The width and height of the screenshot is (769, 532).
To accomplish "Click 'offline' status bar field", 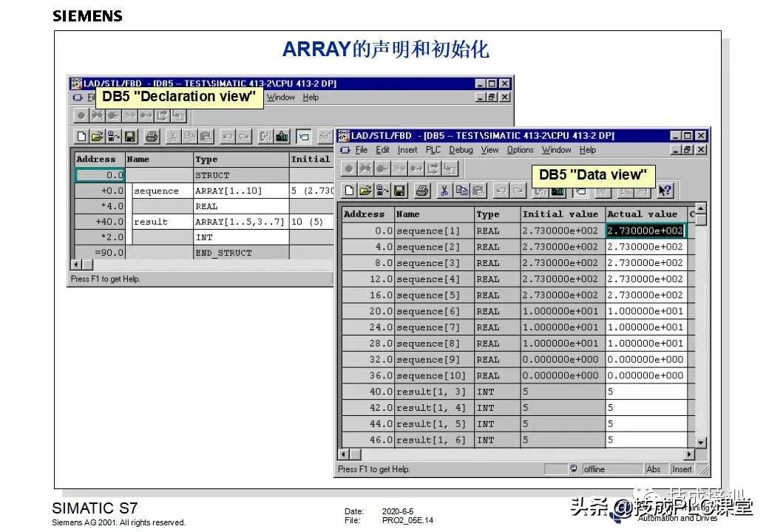I will [x=612, y=469].
